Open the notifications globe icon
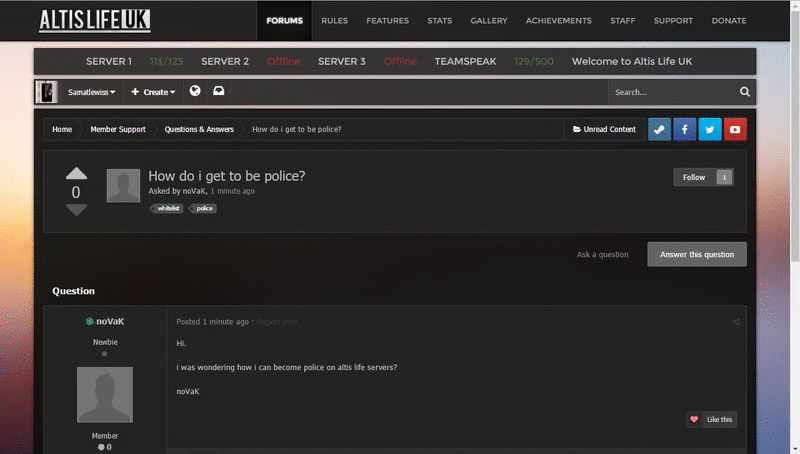Image resolution: width=800 pixels, height=454 pixels. pyautogui.click(x=195, y=91)
